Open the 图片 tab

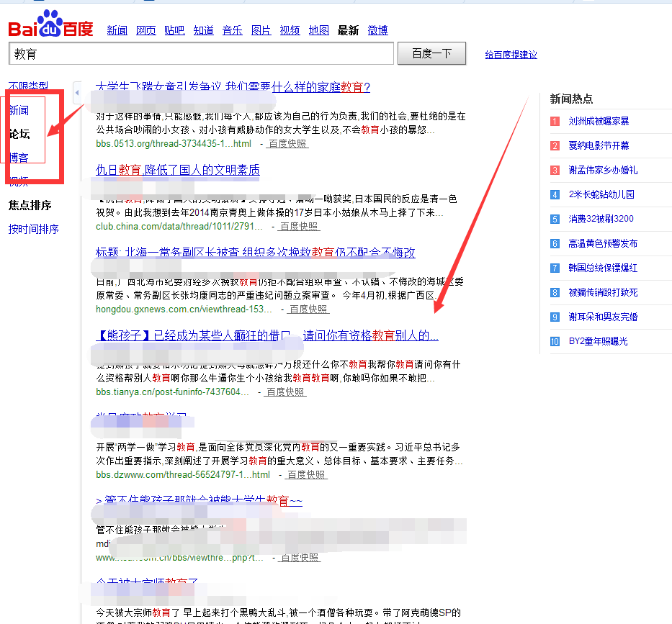[x=261, y=30]
